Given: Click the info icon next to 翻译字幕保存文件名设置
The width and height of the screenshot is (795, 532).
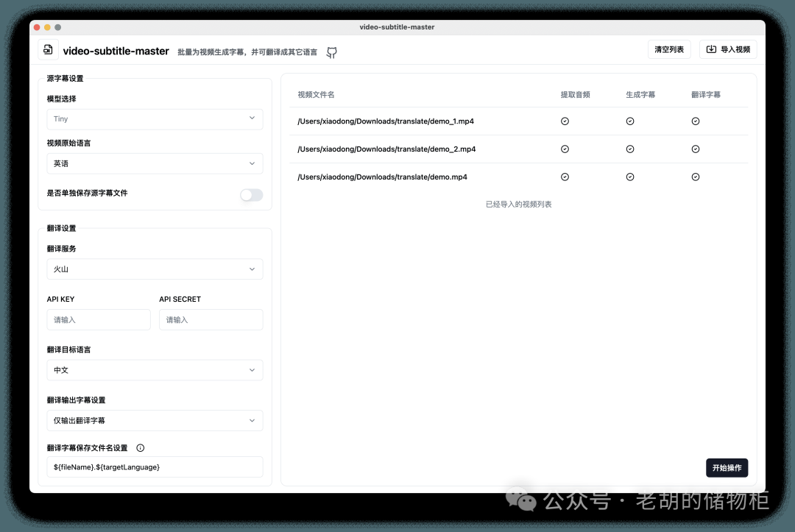Looking at the screenshot, I should coord(141,448).
